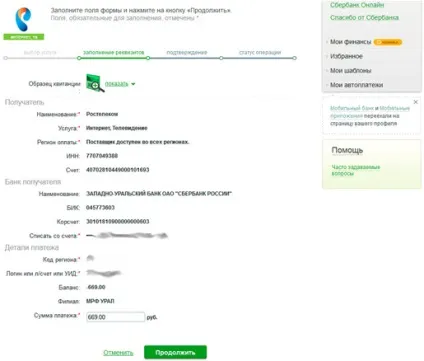
Task: Select the account number 40702810449000101693
Action: (x=118, y=170)
